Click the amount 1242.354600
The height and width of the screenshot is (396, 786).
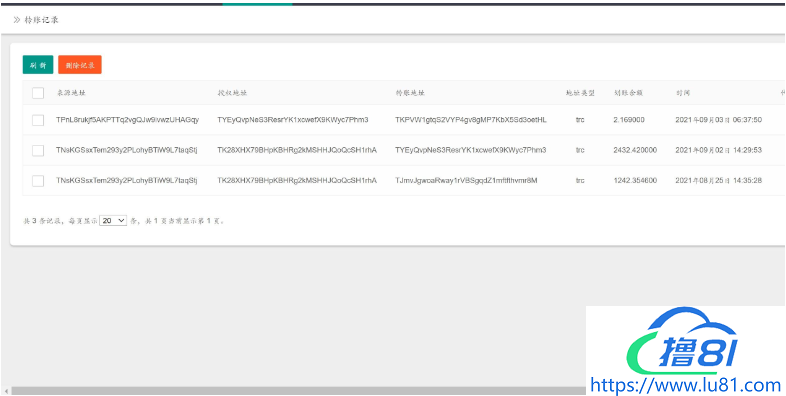click(x=635, y=180)
